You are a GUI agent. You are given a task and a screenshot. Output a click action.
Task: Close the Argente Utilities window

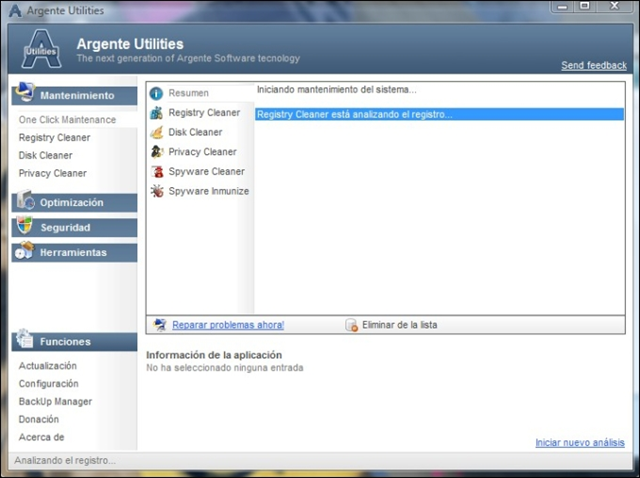click(614, 6)
